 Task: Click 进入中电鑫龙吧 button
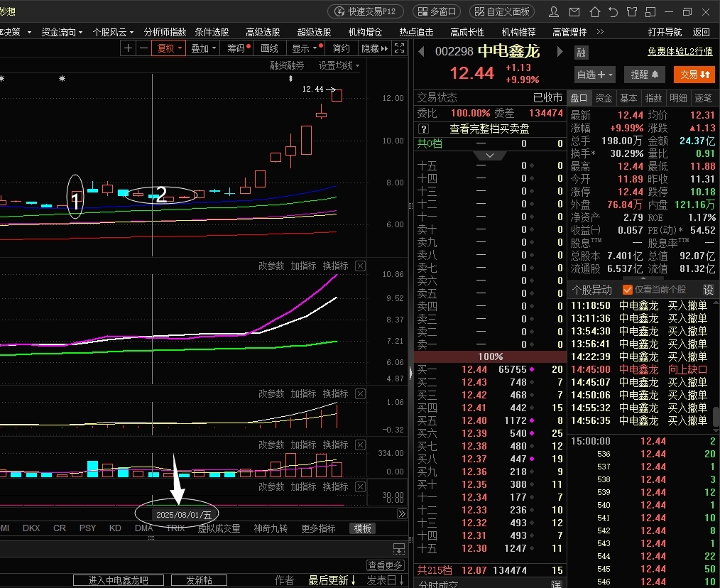pyautogui.click(x=119, y=580)
